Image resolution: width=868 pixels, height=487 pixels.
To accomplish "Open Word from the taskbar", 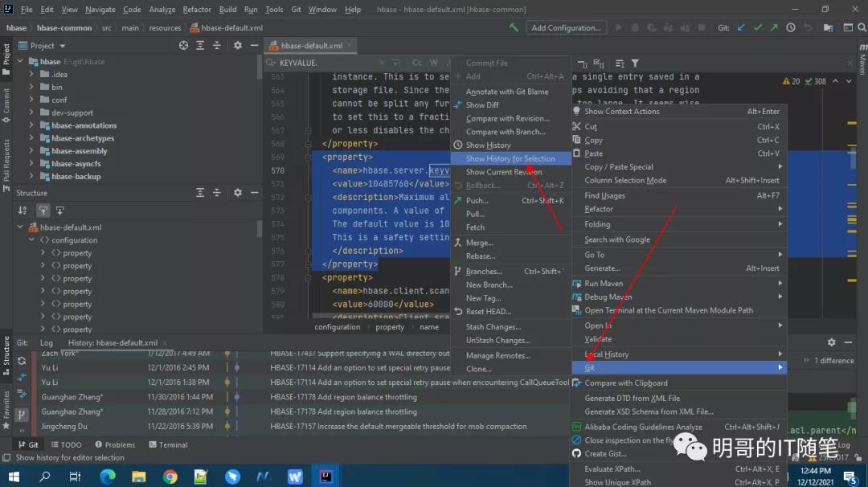I will click(295, 476).
